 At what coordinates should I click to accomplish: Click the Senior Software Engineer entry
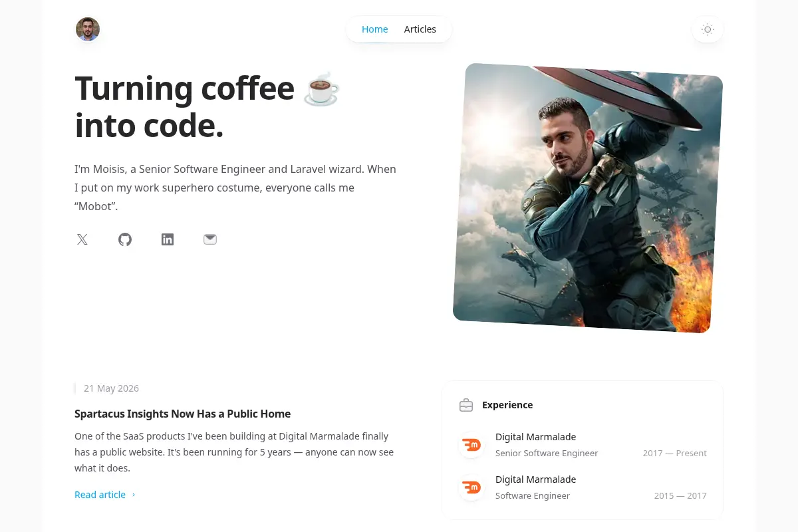coord(583,445)
